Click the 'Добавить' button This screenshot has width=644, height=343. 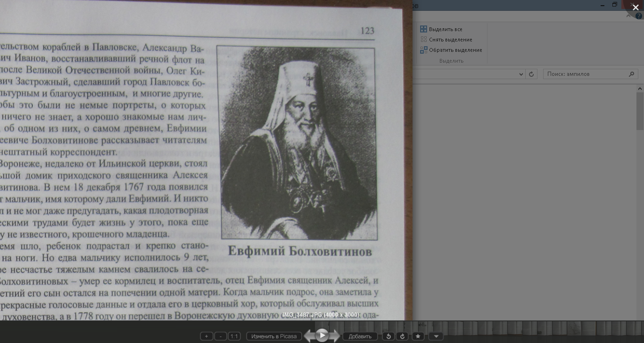click(360, 336)
